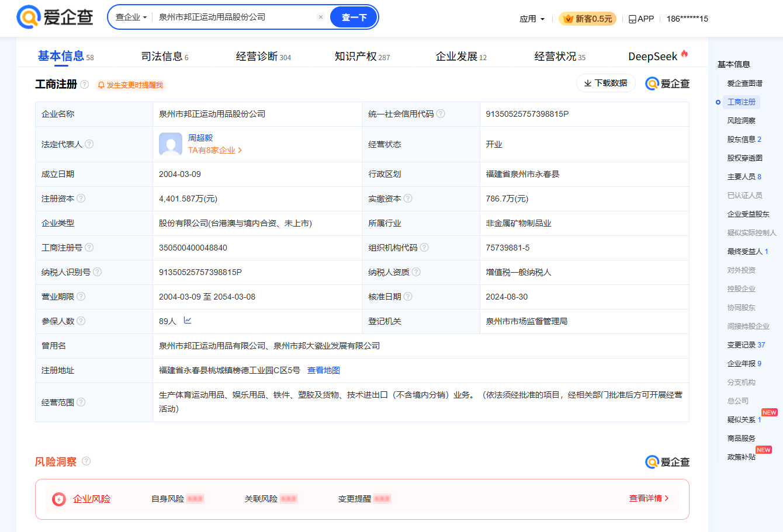Viewport: 783px width, 532px height.
Task: Click the help icon beside 注册资本
Action: [x=81, y=199]
